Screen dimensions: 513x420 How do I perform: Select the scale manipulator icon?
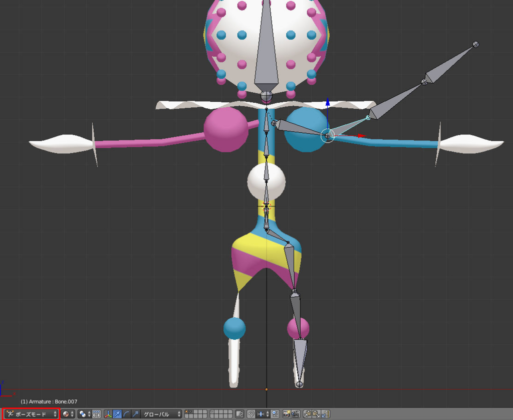(x=135, y=414)
